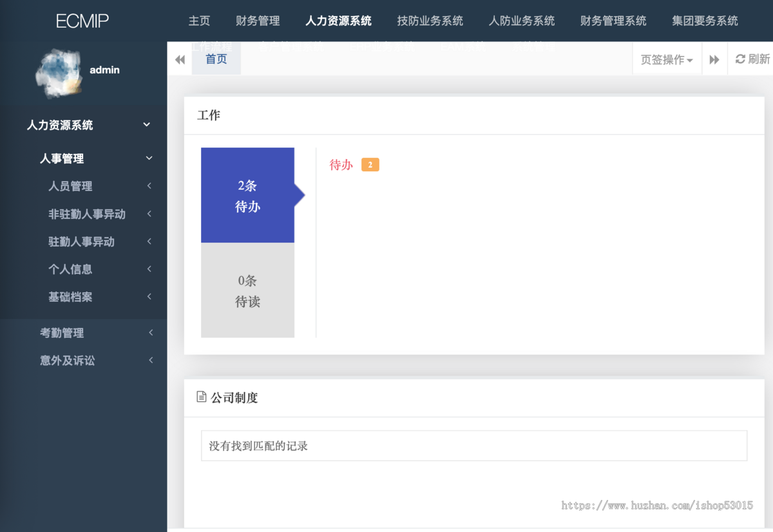Screen dimensions: 773x532
Task: Open the 财务管理 top menu item
Action: tap(258, 21)
